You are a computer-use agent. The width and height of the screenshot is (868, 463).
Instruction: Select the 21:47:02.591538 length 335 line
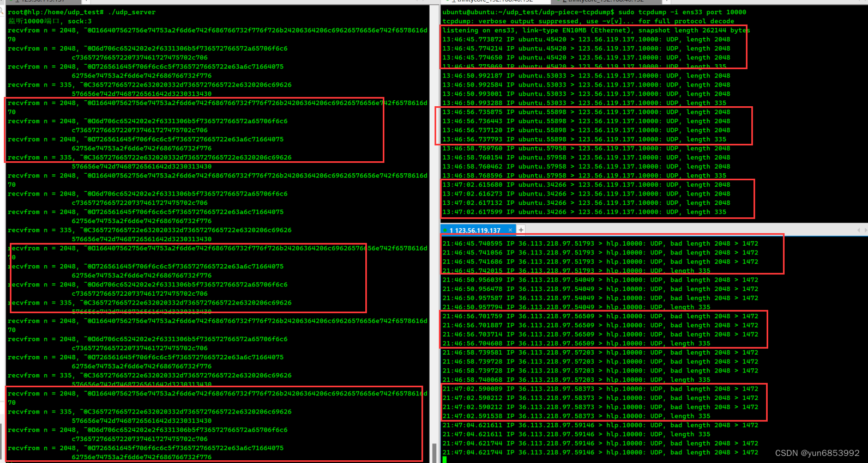point(576,416)
